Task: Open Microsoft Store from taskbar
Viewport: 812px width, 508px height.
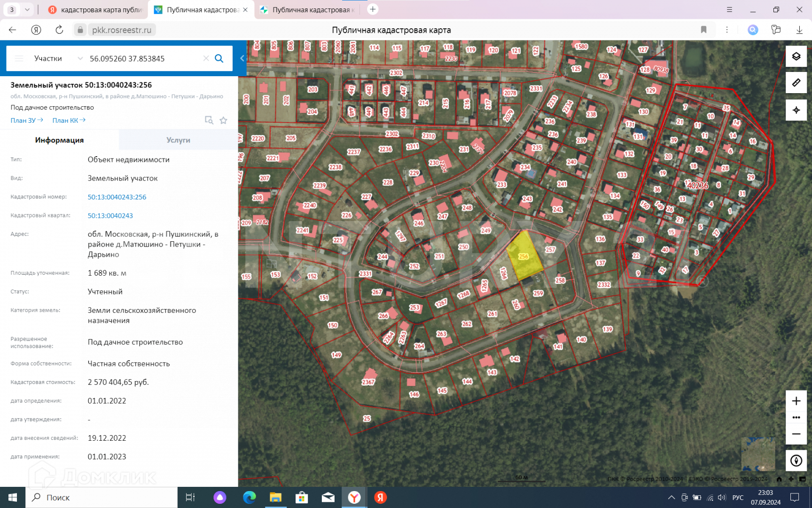Action: [302, 497]
